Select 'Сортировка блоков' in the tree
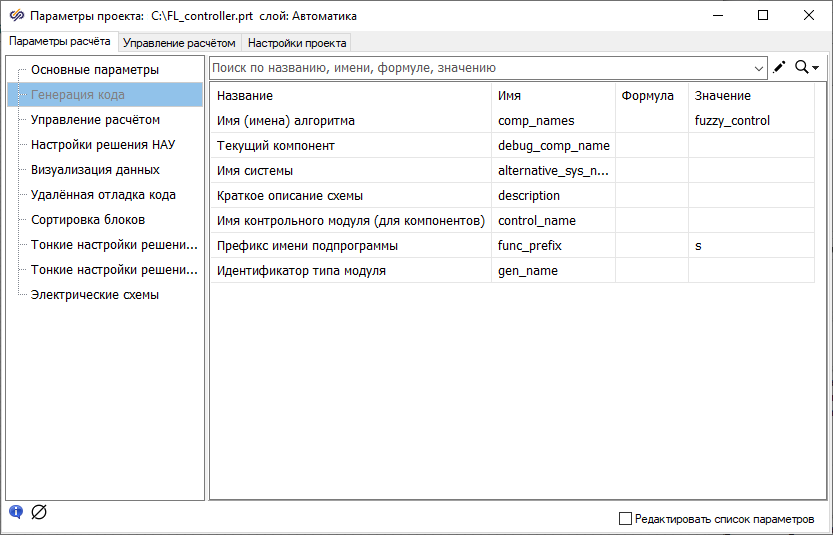The width and height of the screenshot is (833, 535). tap(88, 220)
